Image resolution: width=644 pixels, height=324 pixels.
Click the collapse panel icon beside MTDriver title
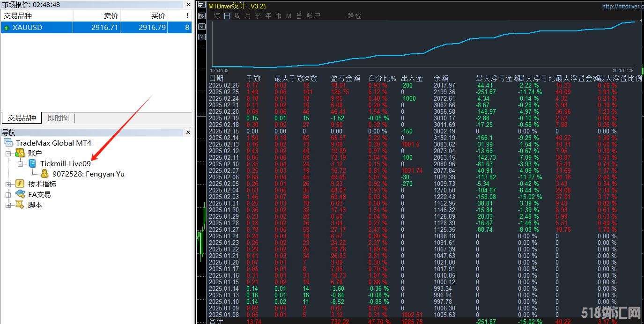point(201,6)
